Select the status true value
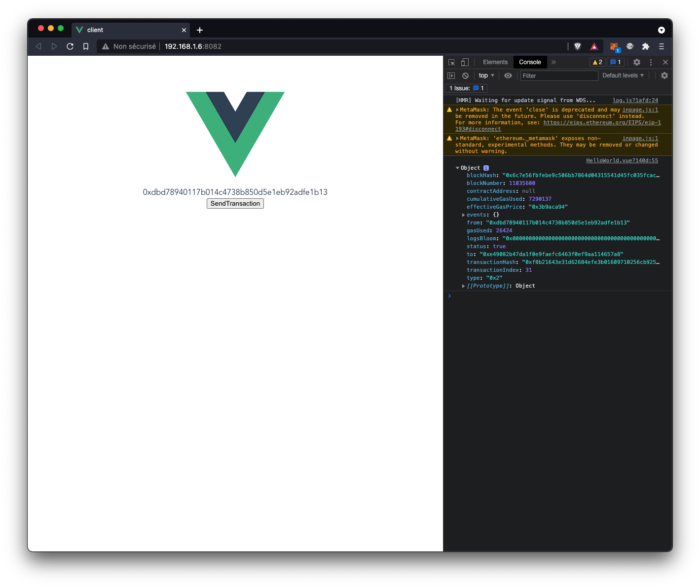Image resolution: width=700 pixels, height=588 pixels. (x=499, y=247)
